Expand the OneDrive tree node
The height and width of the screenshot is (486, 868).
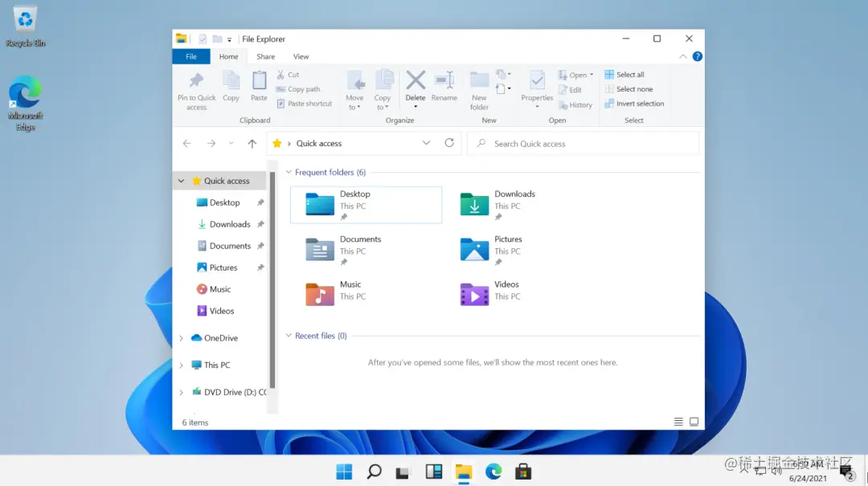[x=181, y=338]
